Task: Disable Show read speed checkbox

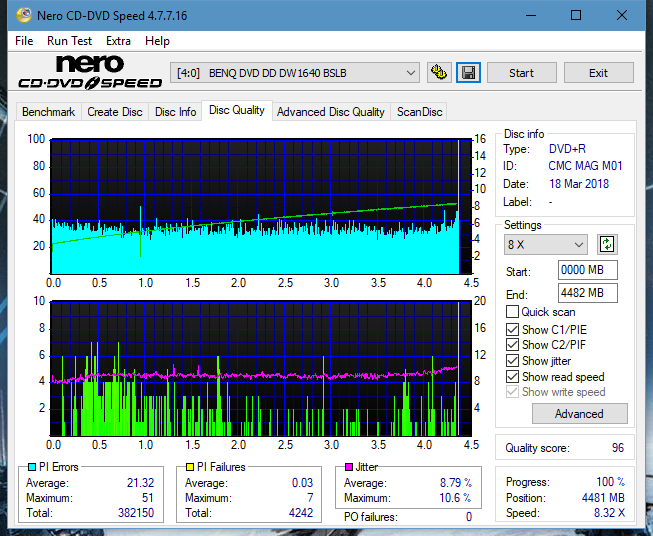Action: 512,376
